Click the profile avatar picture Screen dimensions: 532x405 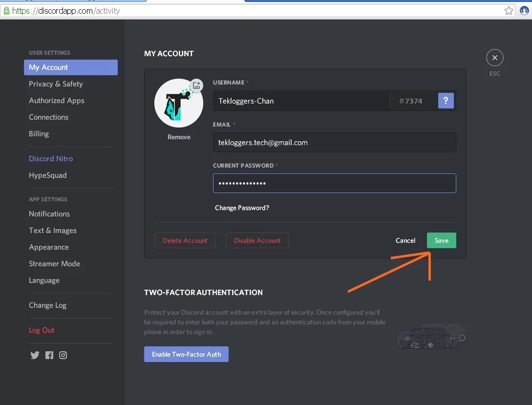click(179, 103)
